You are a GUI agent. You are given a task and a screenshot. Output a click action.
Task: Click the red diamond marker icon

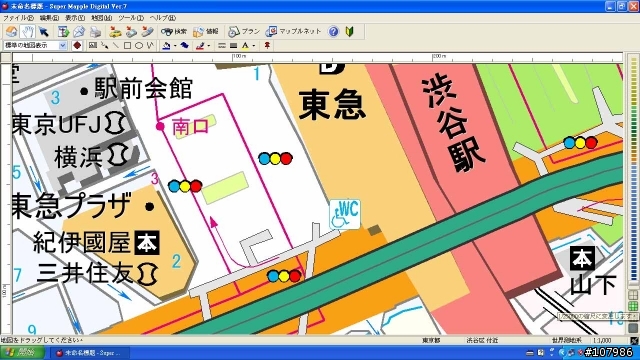pos(77,45)
